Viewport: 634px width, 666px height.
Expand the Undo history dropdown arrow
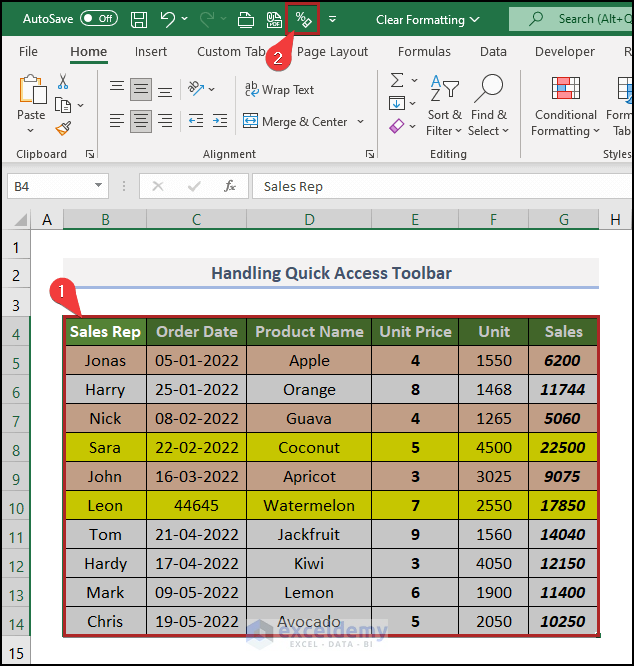(x=184, y=19)
